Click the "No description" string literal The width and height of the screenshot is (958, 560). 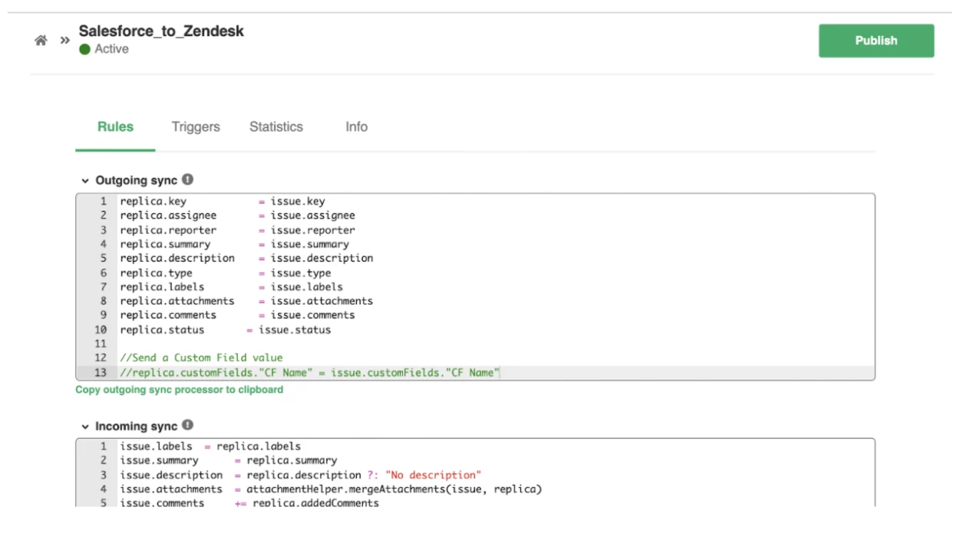(x=433, y=475)
